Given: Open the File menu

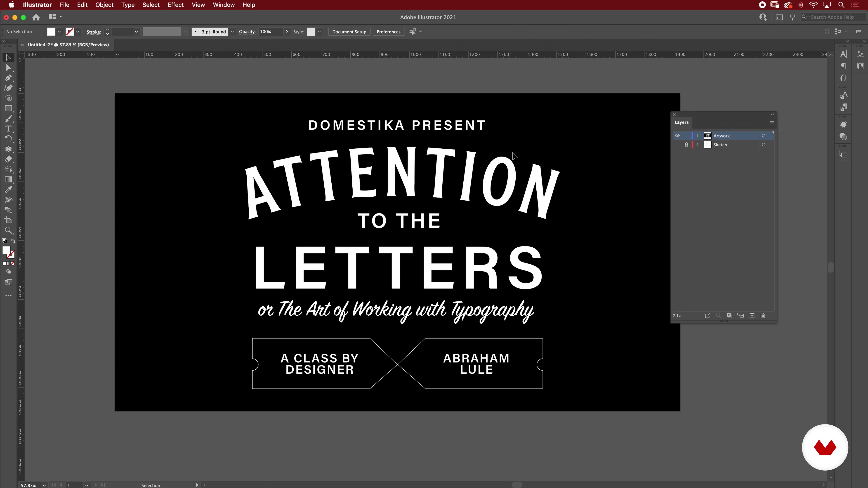Looking at the screenshot, I should (64, 5).
